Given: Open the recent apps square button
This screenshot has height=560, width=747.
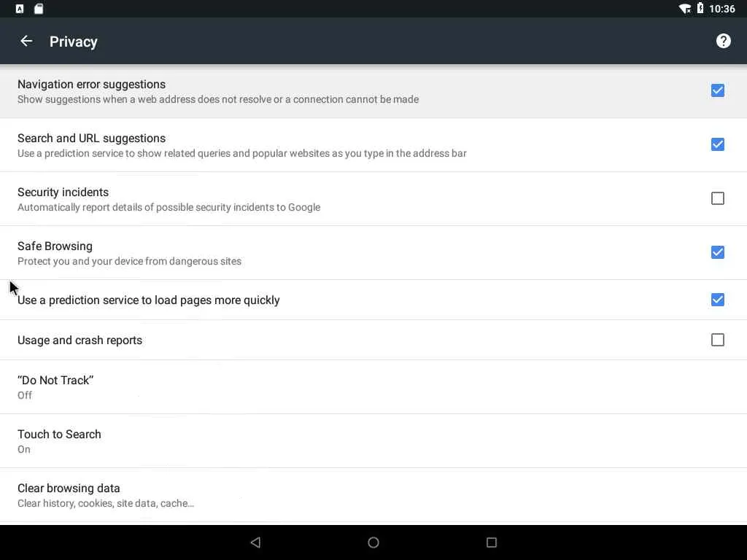Looking at the screenshot, I should coord(492,542).
